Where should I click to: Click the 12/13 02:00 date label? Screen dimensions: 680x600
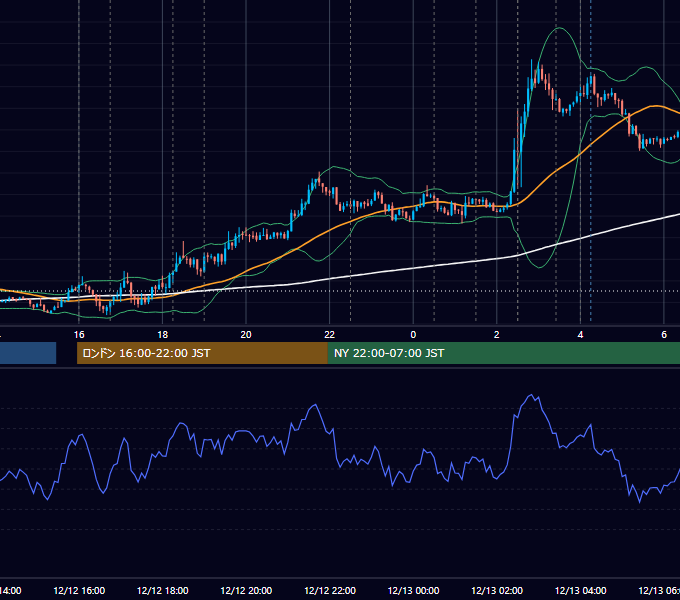[x=497, y=590]
